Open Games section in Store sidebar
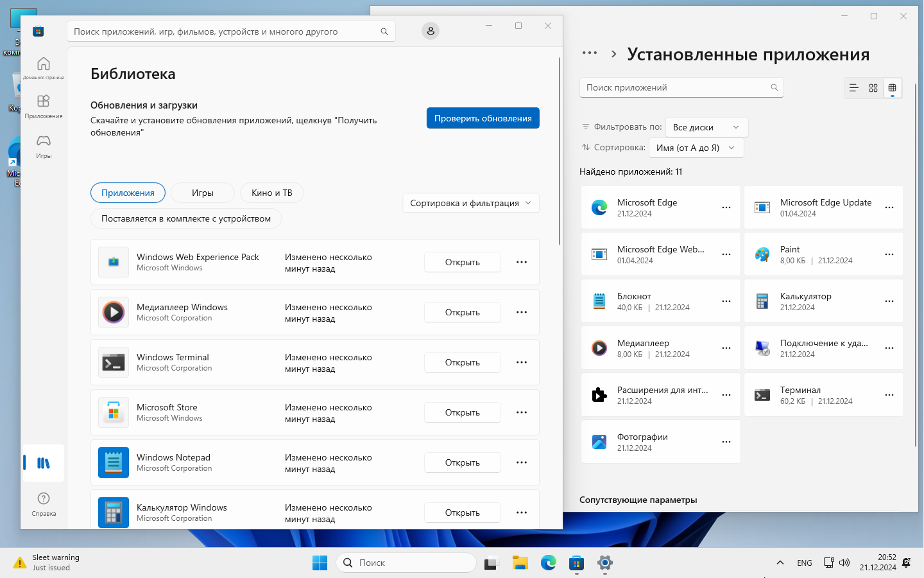 [43, 146]
